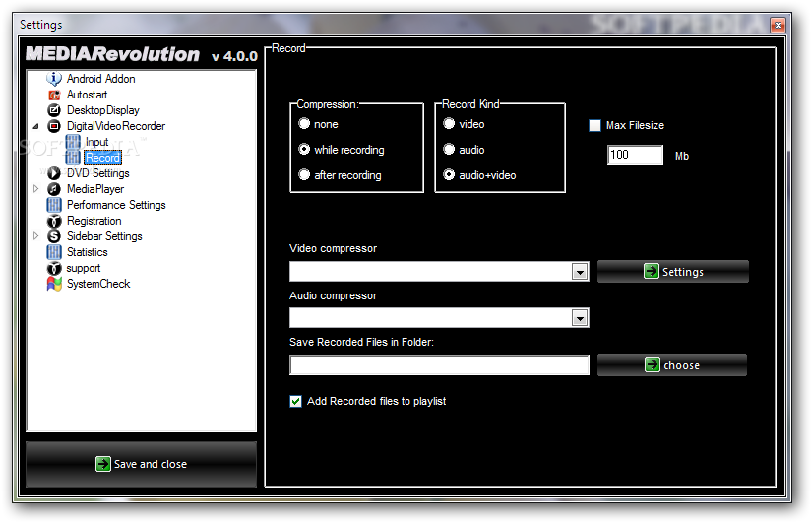Screen dimensions: 812x523
Task: Click the Statistics icon
Action: click(x=54, y=252)
